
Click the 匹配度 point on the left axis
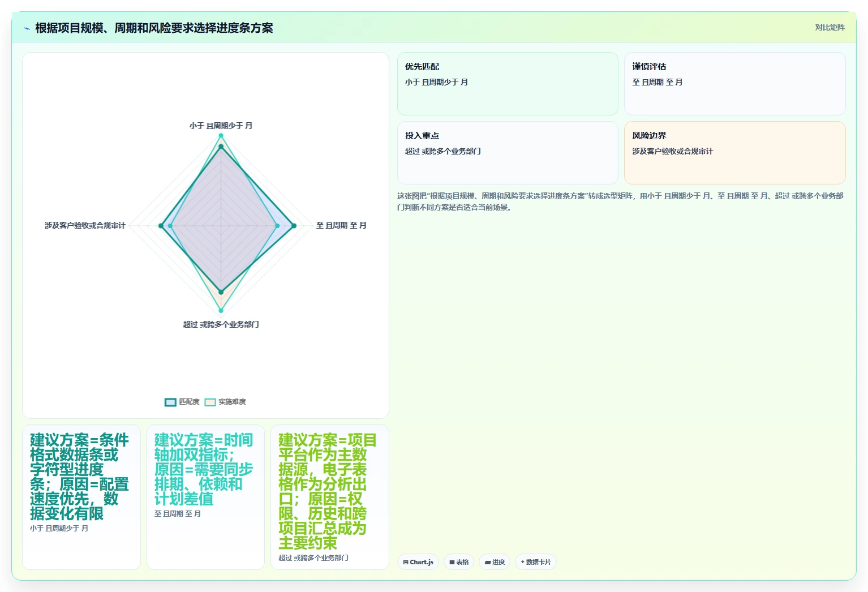[161, 226]
